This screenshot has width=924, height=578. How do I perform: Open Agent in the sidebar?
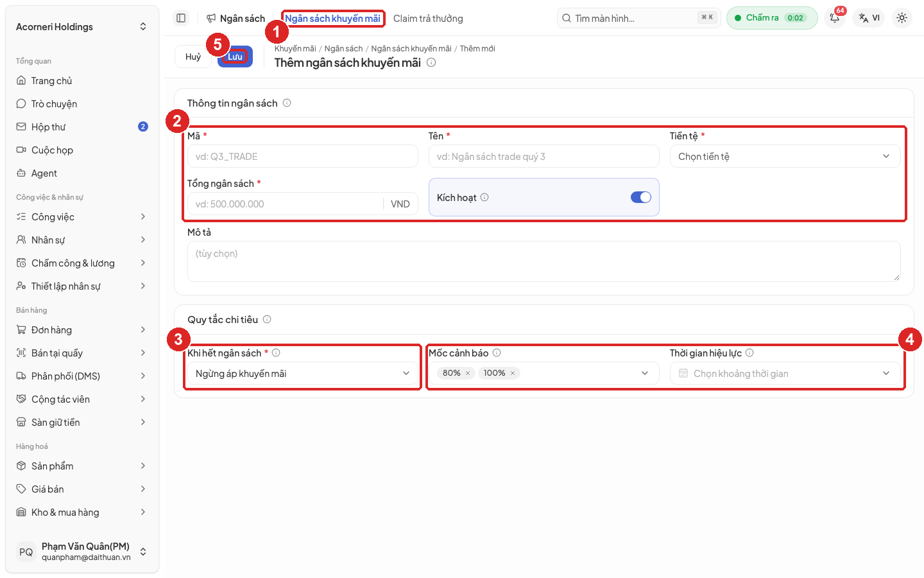point(82,173)
